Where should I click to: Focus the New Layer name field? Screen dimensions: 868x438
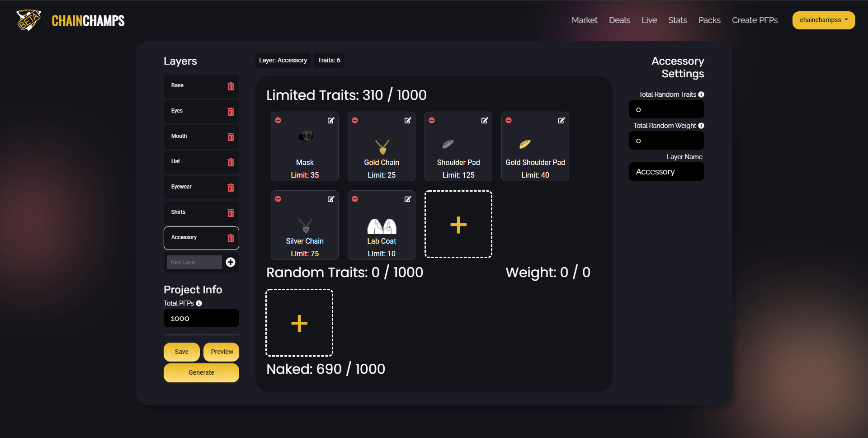194,262
